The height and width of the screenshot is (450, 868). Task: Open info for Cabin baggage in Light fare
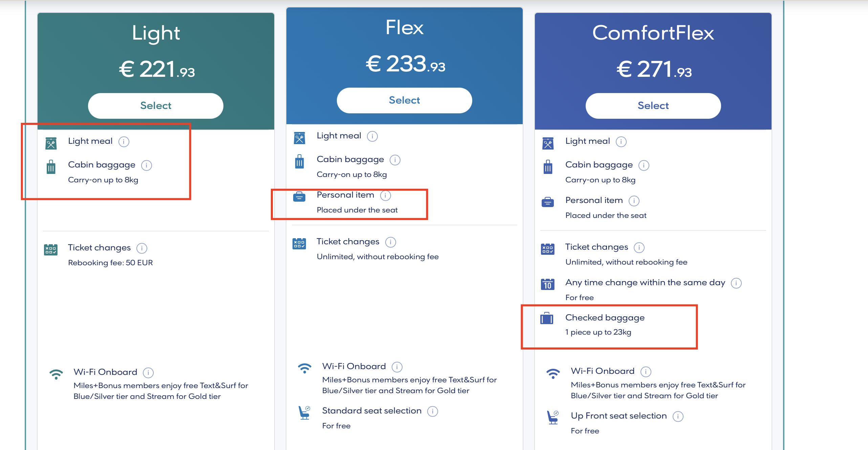pos(147,165)
